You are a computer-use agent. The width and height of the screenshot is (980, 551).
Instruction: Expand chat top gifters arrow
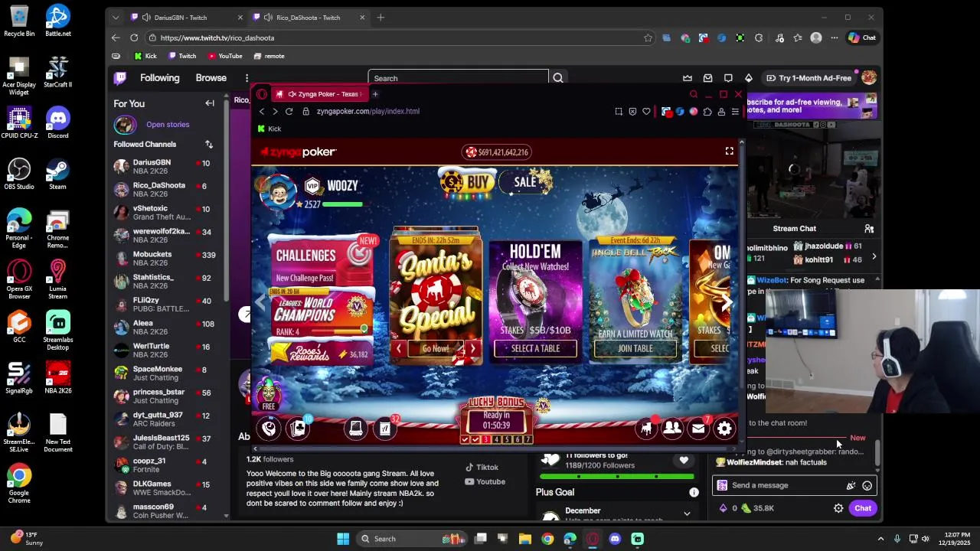click(874, 257)
